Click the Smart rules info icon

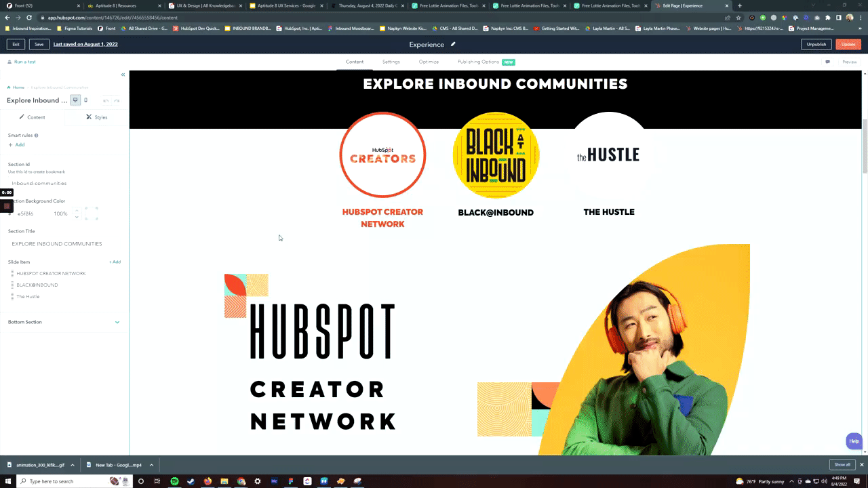tap(36, 136)
